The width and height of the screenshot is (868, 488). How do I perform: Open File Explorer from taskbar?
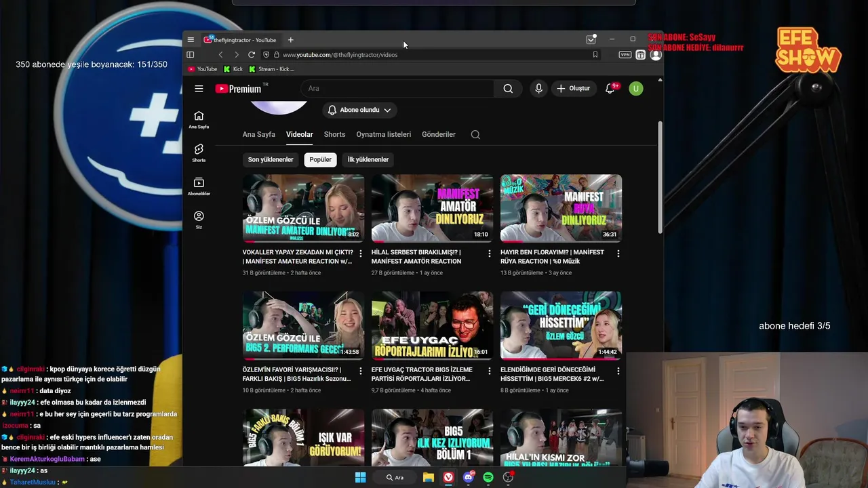tap(429, 478)
